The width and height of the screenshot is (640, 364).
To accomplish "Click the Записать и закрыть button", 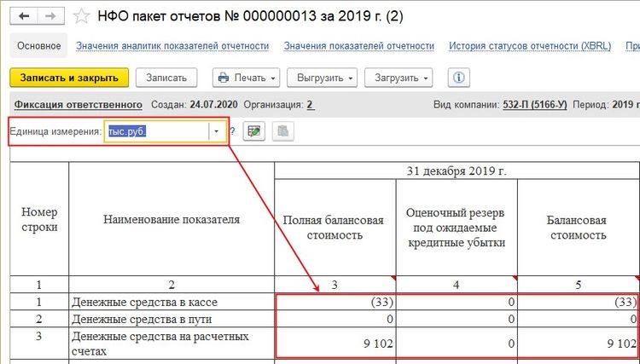I will coord(69,78).
